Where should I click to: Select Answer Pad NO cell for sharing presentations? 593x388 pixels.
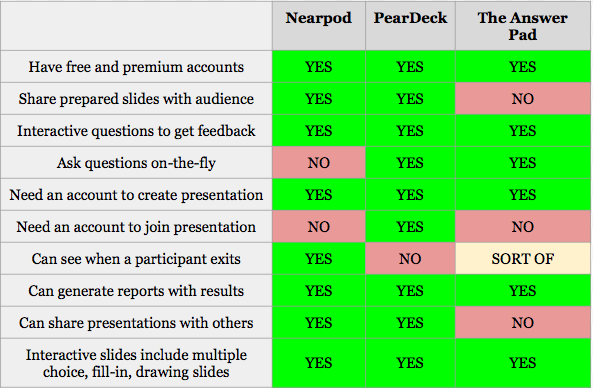click(x=523, y=323)
